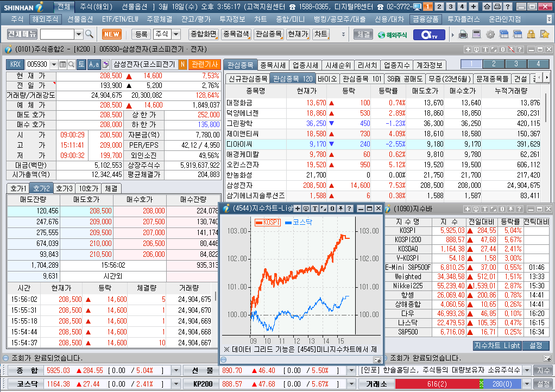Click the 해외주식 globe icon button
Viewport: 555px width, 392px height.
pos(392,35)
